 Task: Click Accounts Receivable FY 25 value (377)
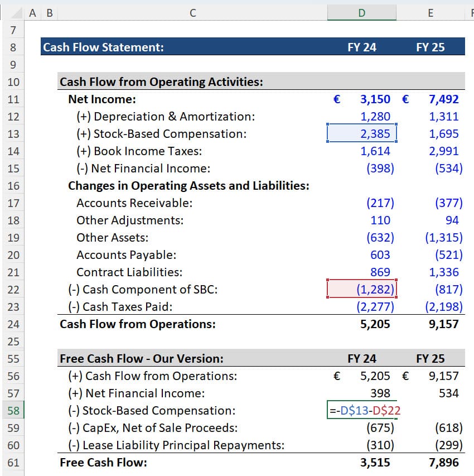click(x=449, y=203)
